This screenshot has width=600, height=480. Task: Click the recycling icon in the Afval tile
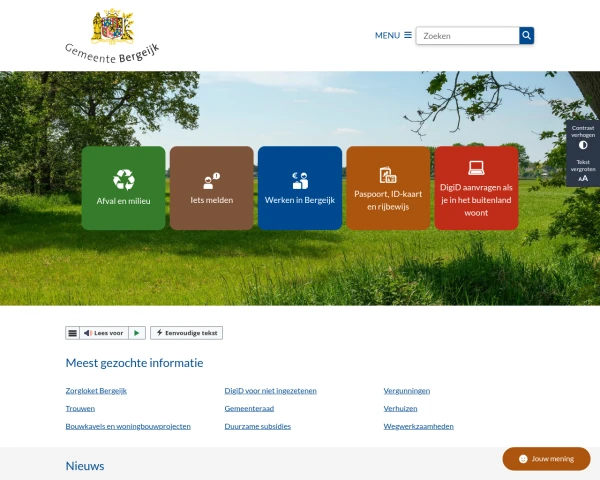(124, 180)
